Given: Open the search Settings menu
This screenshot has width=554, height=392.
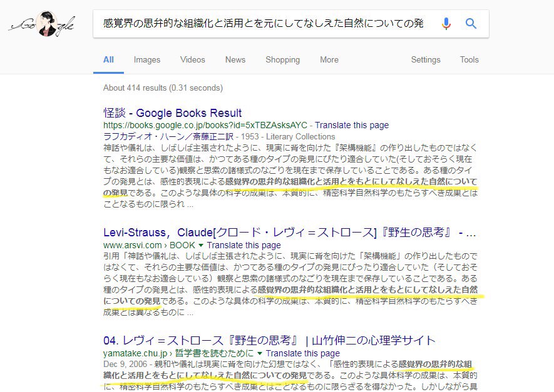Looking at the screenshot, I should pyautogui.click(x=426, y=59).
